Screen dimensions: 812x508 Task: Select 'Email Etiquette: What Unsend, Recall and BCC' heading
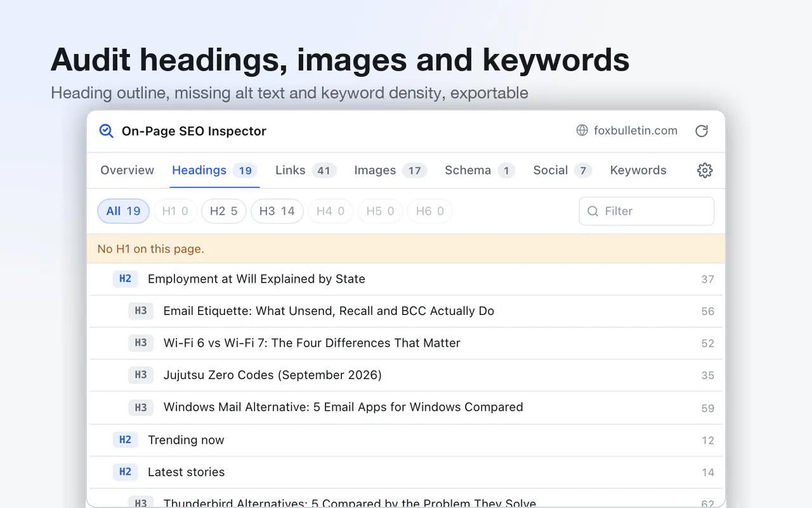pos(329,311)
